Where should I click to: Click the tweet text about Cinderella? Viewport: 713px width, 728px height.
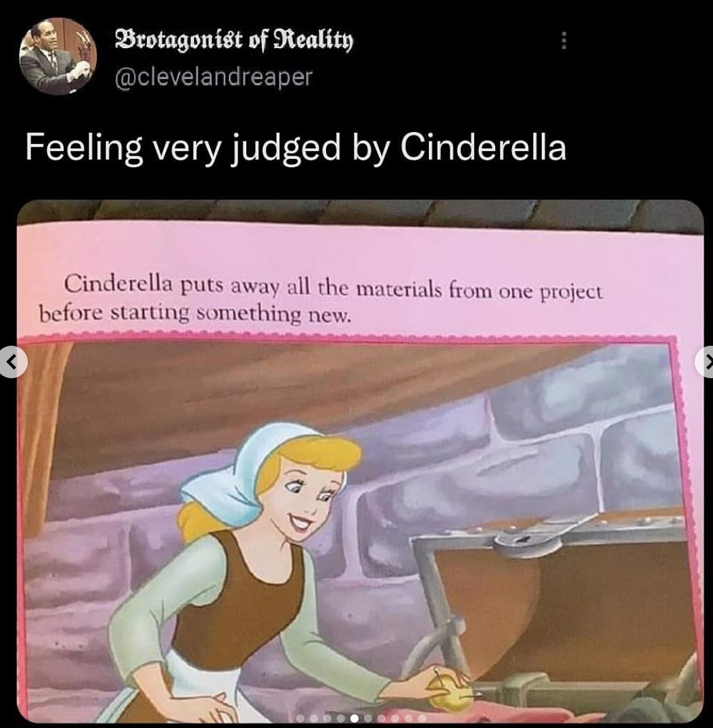coord(296,148)
